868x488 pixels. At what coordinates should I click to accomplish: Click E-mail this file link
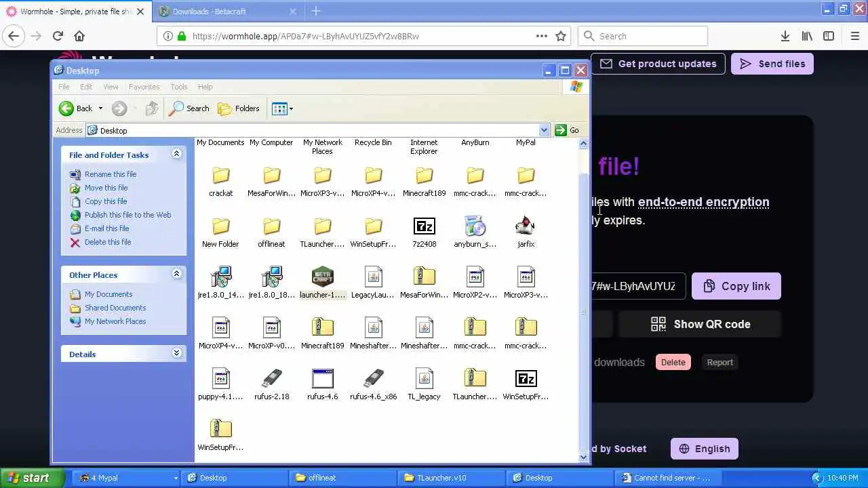pyautogui.click(x=106, y=228)
